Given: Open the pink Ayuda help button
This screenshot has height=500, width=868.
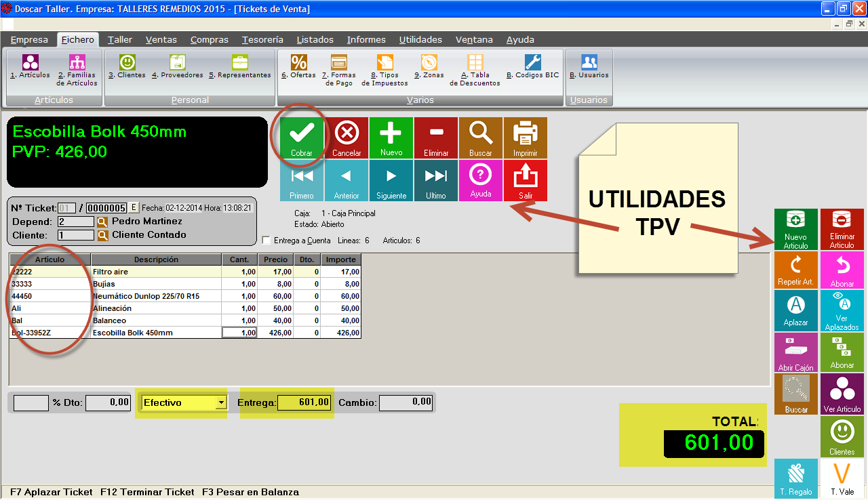Looking at the screenshot, I should click(481, 181).
